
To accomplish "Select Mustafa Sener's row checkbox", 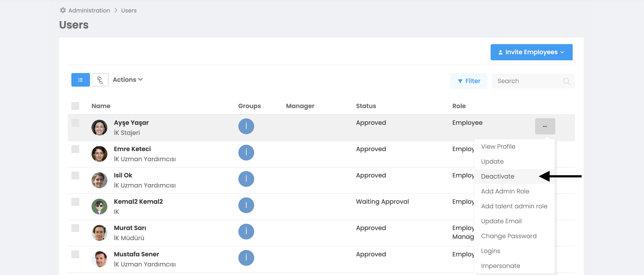I will 75,254.
